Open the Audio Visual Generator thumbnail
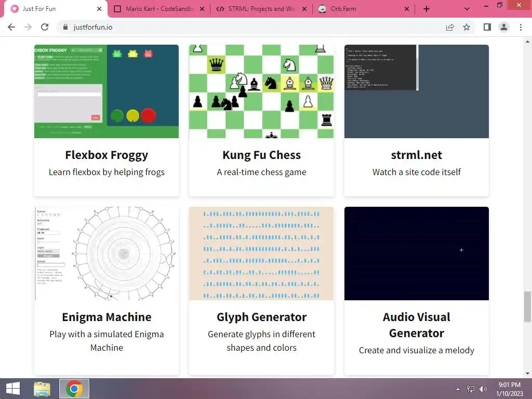Viewport: 532px width, 399px height. click(417, 254)
